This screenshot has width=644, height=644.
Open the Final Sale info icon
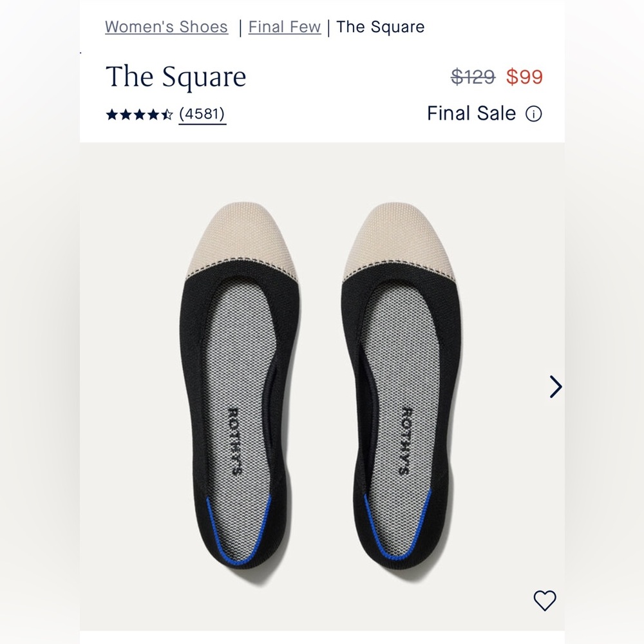coord(534,114)
